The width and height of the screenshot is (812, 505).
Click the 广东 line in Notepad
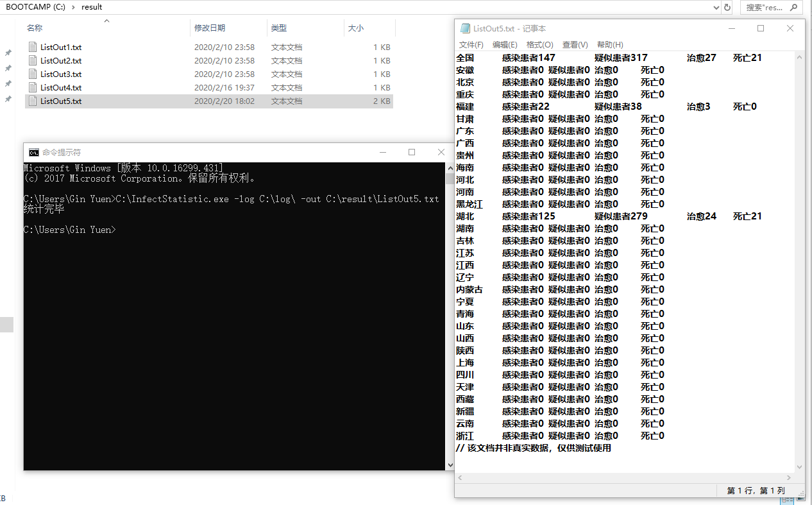coord(560,131)
